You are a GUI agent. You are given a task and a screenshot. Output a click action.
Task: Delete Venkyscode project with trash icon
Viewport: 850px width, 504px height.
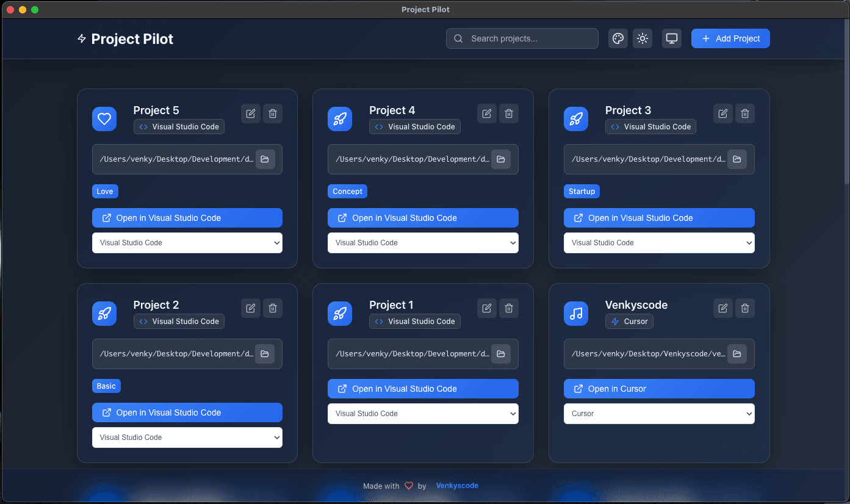tap(745, 308)
